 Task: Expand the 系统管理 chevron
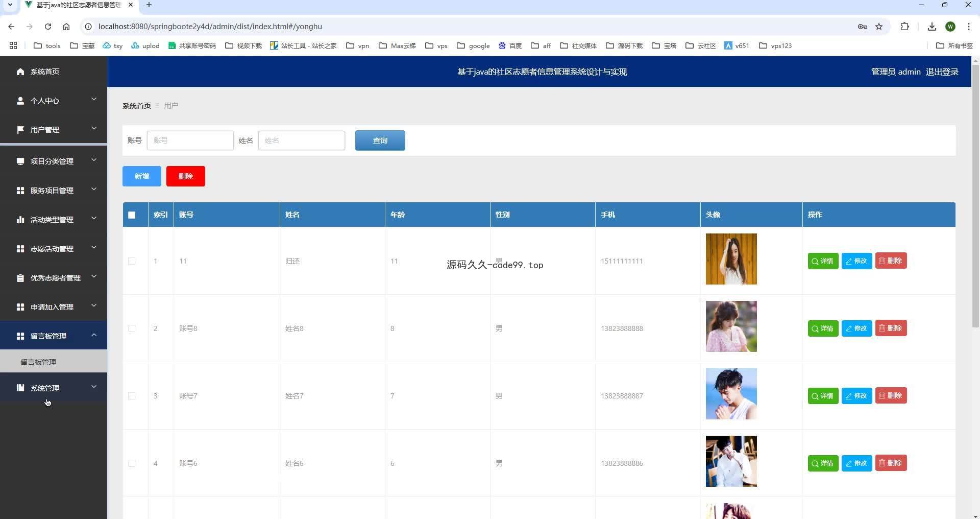click(94, 387)
